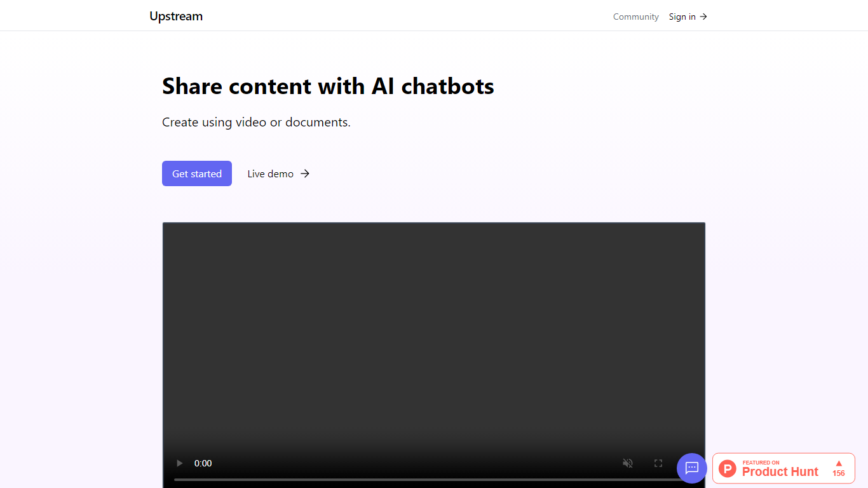Click the 'Share content with AI chatbots' heading
The height and width of the screenshot is (488, 868).
point(328,86)
